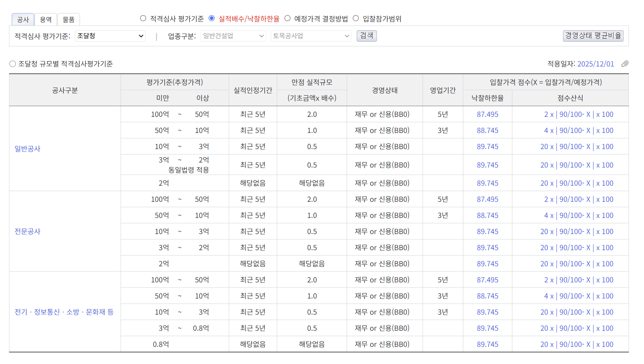Click the 만점 실적규모 header
Viewport: 644px width, 364px height.
click(312, 82)
